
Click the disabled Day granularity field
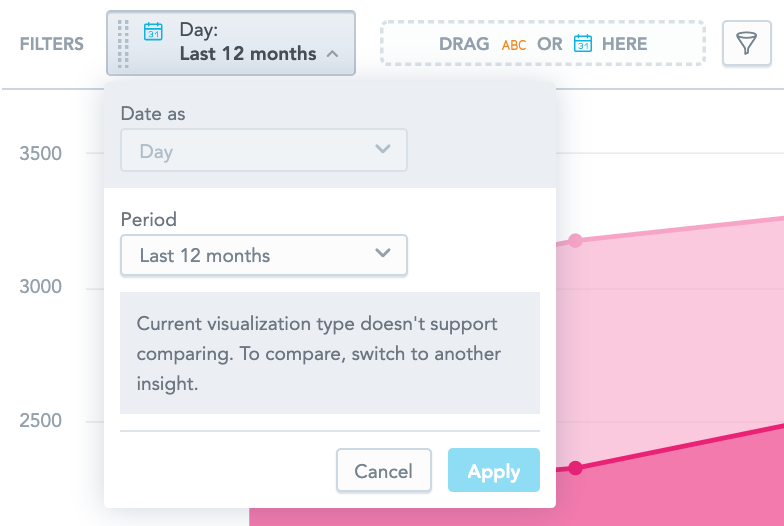tap(250, 151)
